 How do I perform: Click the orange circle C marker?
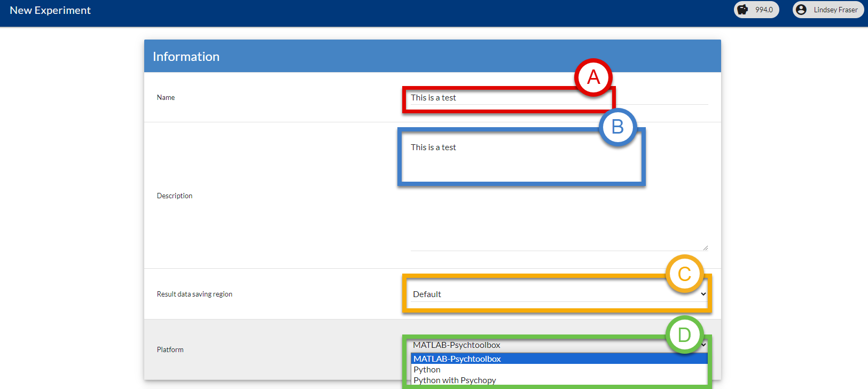(x=684, y=274)
